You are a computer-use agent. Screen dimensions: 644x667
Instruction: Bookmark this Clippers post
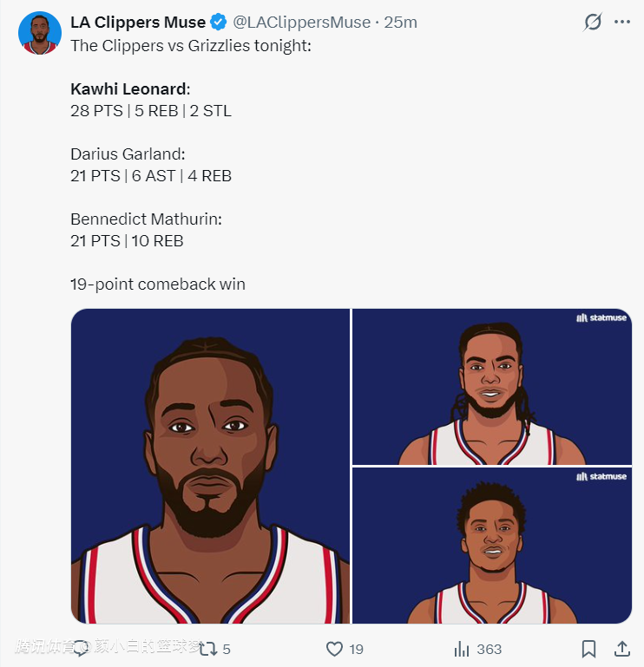point(588,649)
